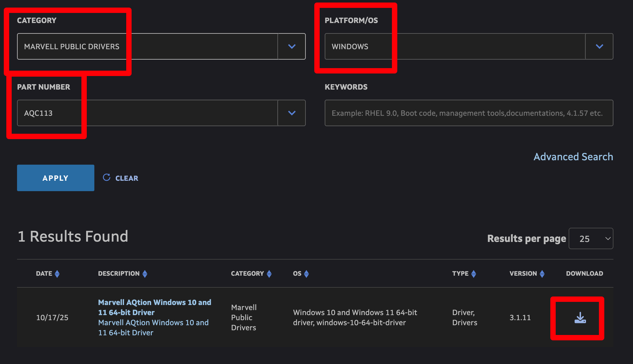Sort by Version column arrows icon

[x=542, y=274]
